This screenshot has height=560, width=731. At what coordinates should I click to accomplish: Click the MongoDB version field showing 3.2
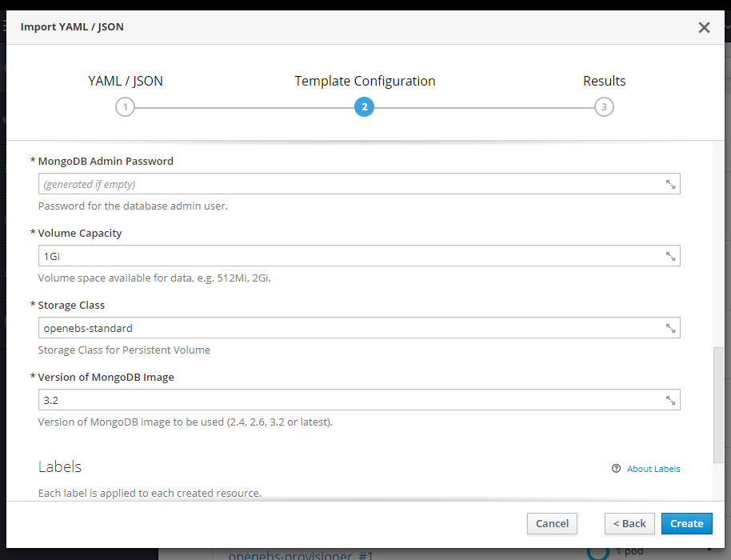[359, 400]
